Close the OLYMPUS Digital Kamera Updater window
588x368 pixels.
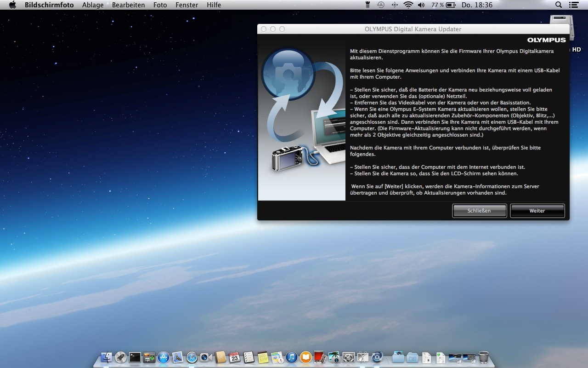264,29
